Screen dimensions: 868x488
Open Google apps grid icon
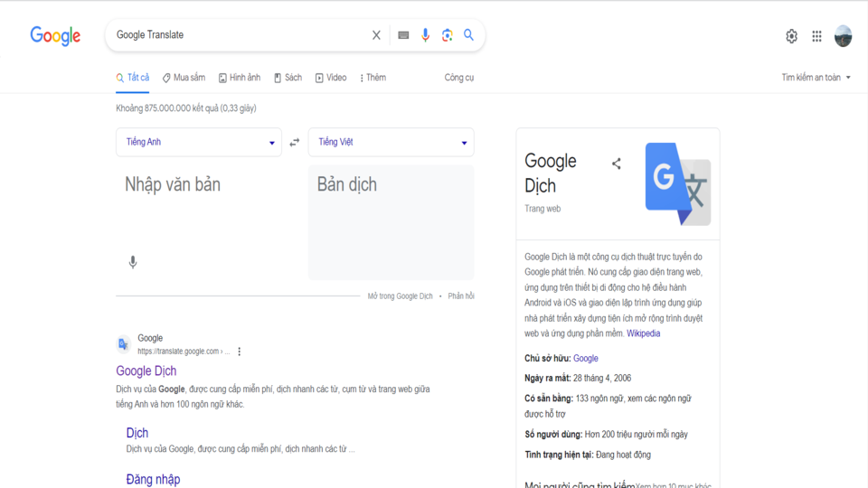point(817,36)
